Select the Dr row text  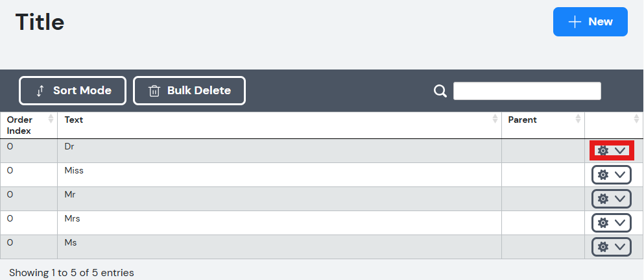click(69, 146)
